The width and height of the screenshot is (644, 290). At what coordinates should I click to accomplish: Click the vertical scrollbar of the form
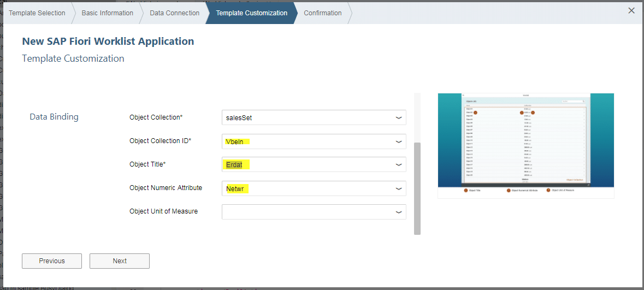click(x=417, y=188)
